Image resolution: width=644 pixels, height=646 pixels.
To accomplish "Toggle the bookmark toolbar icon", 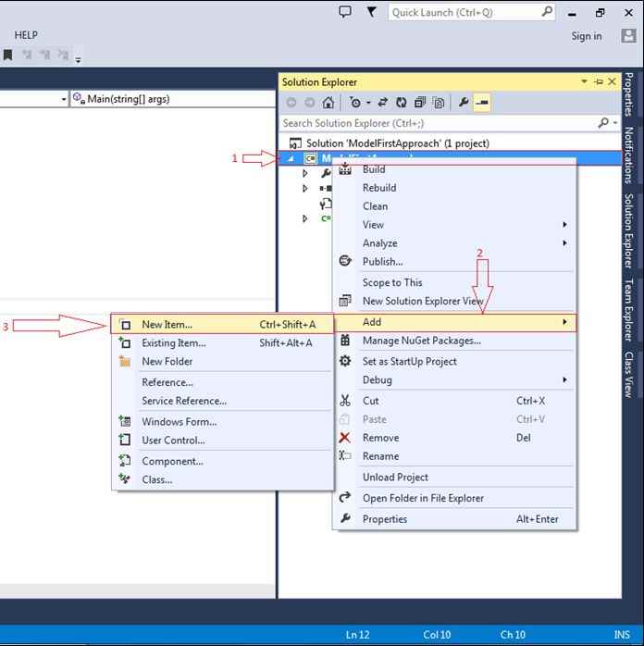I will [7, 55].
